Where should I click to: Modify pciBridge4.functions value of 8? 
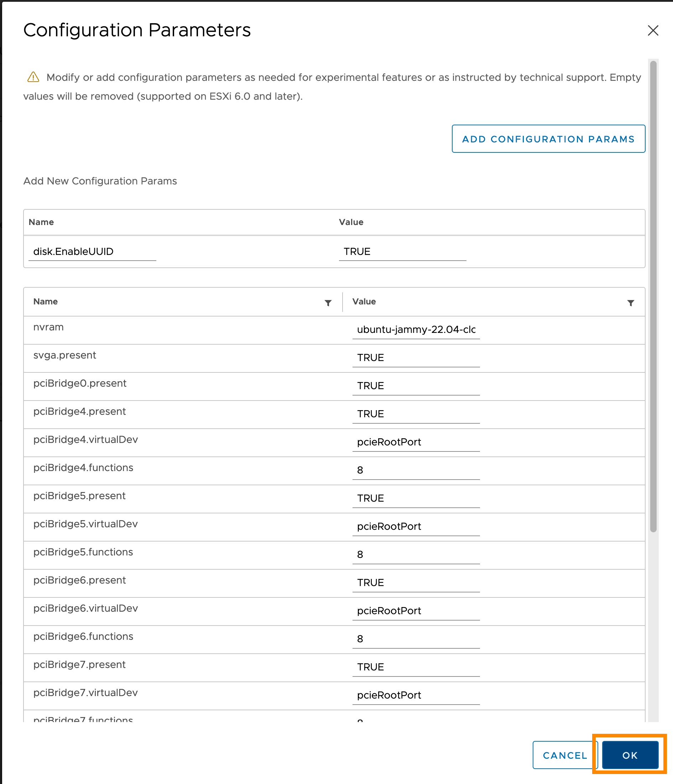coord(416,470)
